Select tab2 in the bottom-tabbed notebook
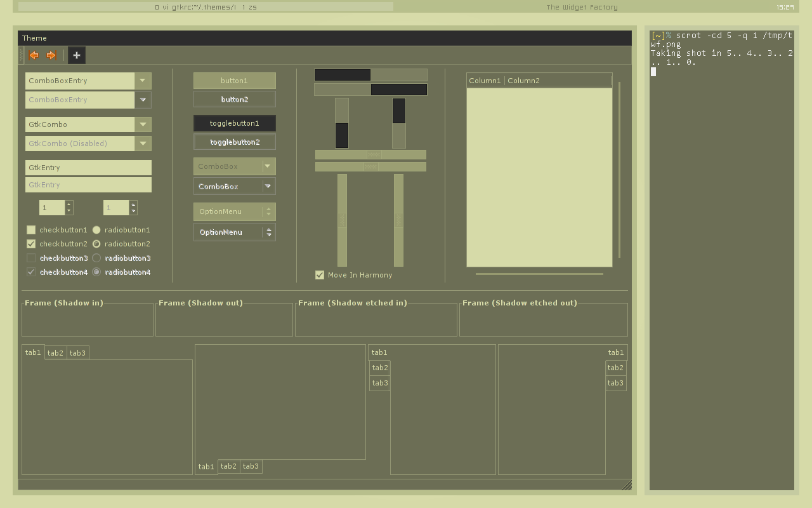 228,466
